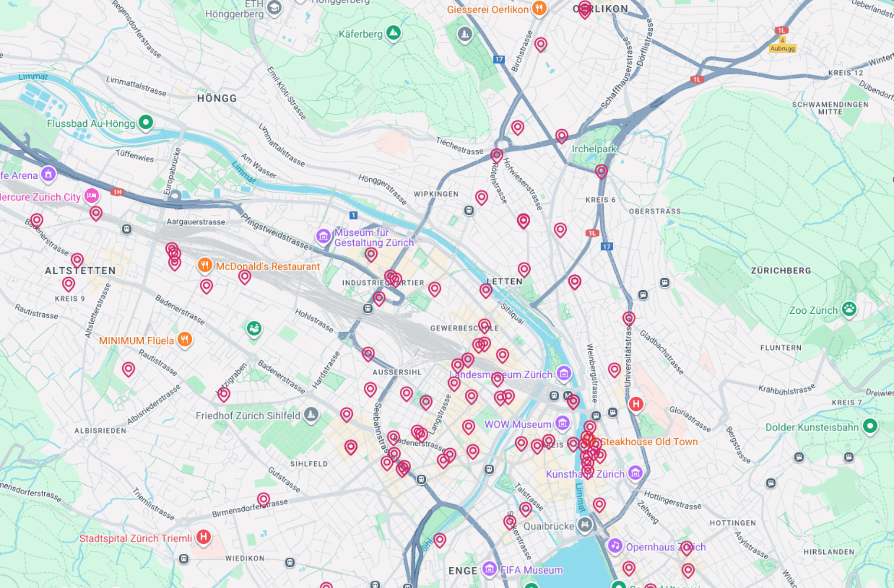Open the Mercure Zurich City hotel icon
The width and height of the screenshot is (894, 588).
coord(91,196)
